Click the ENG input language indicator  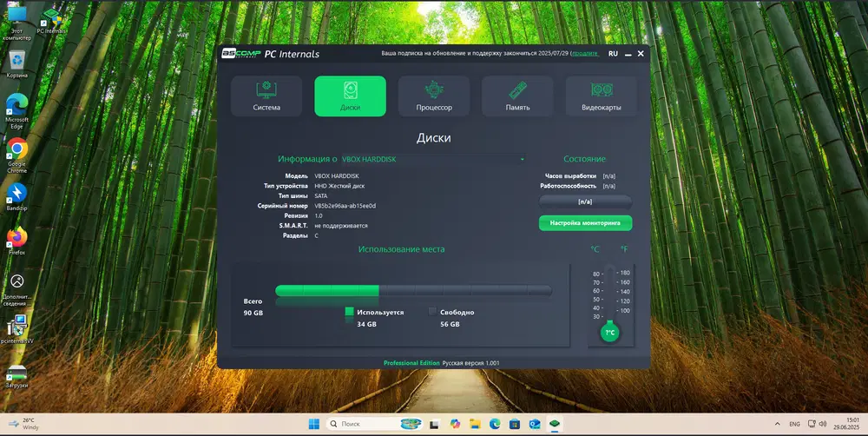tap(794, 424)
